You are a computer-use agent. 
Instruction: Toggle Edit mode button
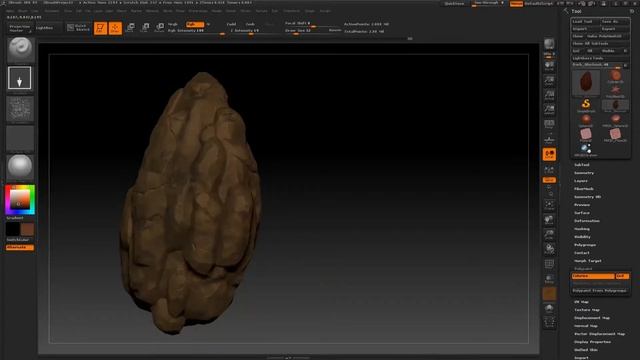[x=100, y=28]
